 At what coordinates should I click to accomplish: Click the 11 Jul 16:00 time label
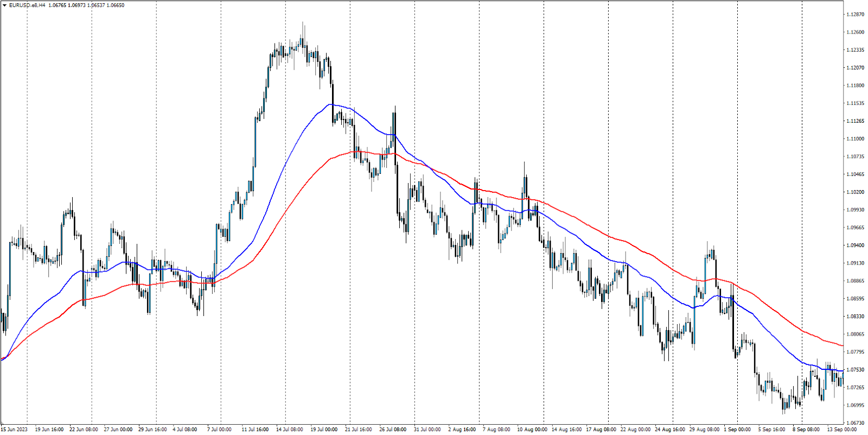point(255,430)
